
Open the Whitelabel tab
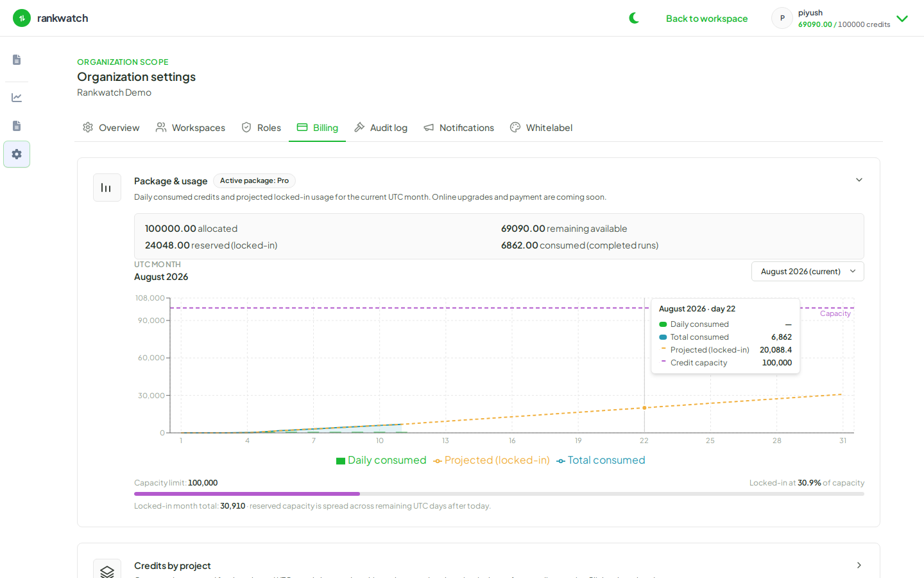(x=541, y=128)
